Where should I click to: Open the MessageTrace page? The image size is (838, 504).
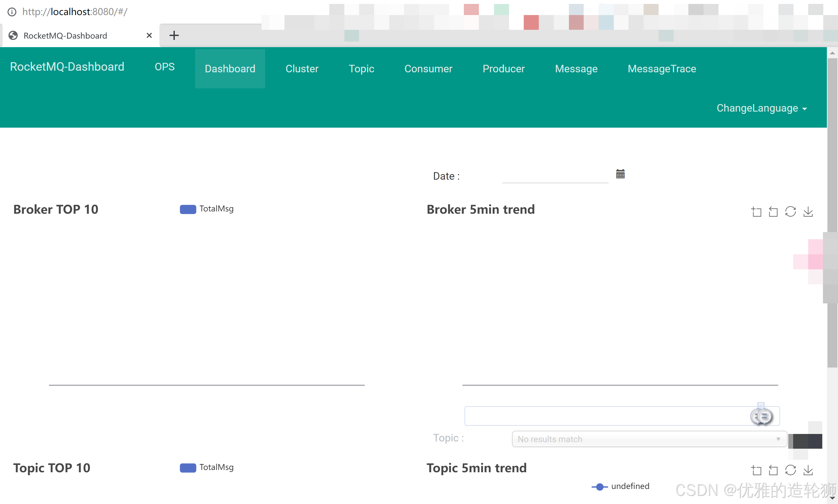(x=662, y=69)
